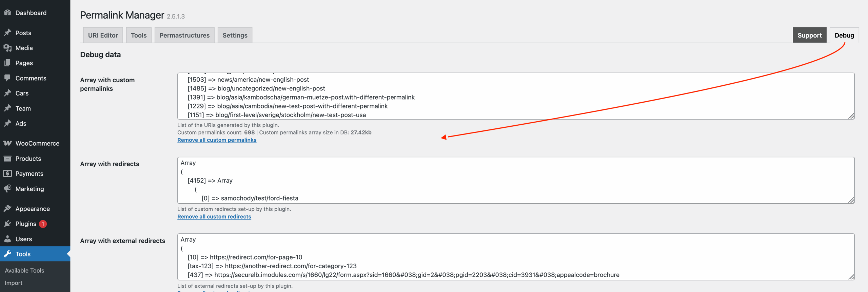868x292 pixels.
Task: Click line 1485 blog/uncategorized/new-english-post
Action: [256, 88]
